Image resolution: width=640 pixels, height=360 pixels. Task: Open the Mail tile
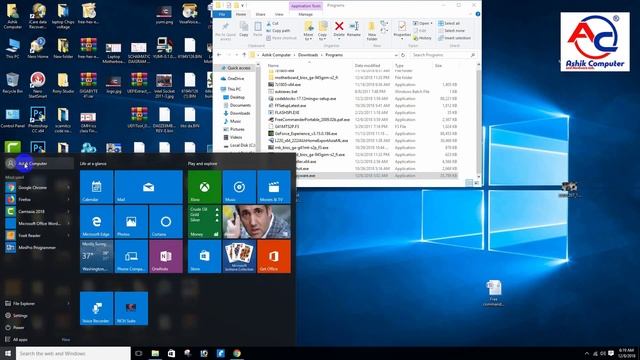(149, 187)
